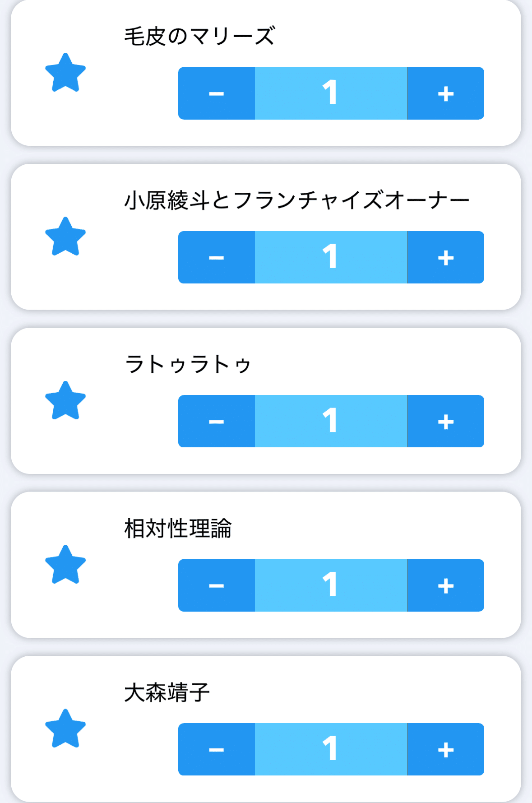
Task: Toggle favorite star for 小原綾斗とフランチャイズオーナー
Action: tap(65, 237)
